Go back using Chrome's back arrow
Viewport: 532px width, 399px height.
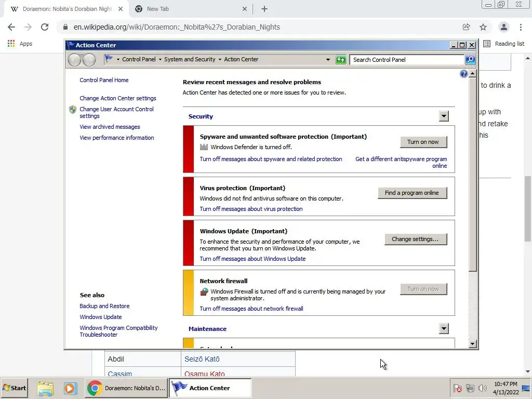pyautogui.click(x=11, y=27)
